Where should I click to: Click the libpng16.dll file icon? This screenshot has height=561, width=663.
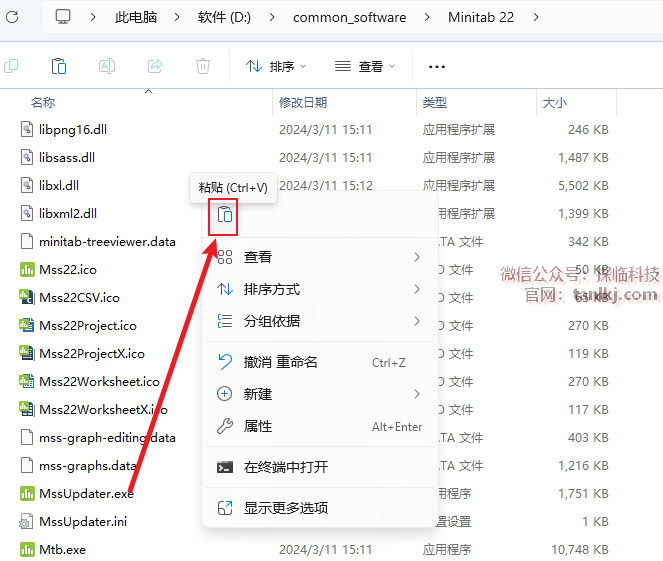click(27, 129)
